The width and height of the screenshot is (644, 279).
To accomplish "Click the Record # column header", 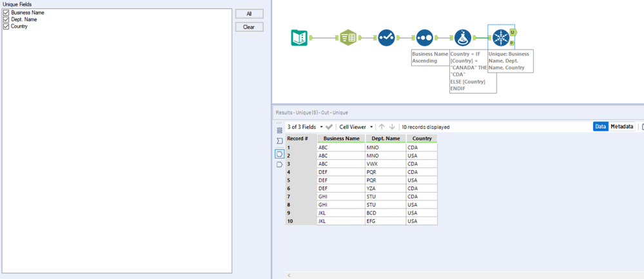I will 301,139.
